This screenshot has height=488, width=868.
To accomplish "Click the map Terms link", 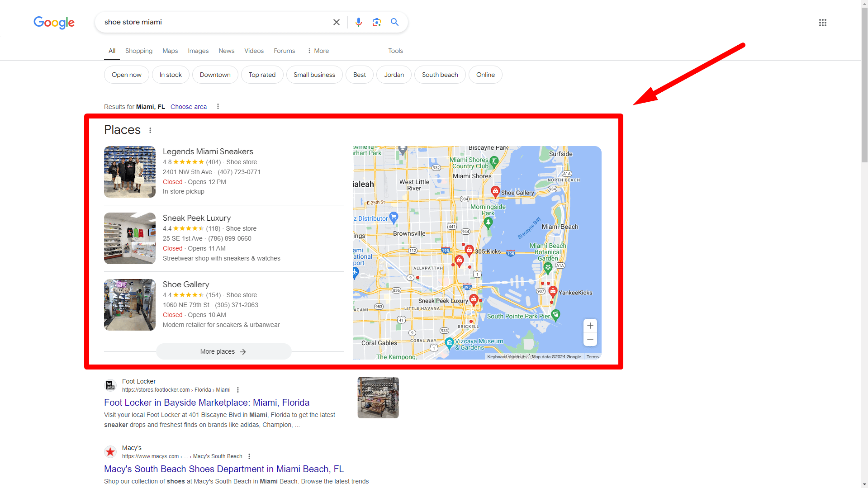I will pyautogui.click(x=592, y=357).
